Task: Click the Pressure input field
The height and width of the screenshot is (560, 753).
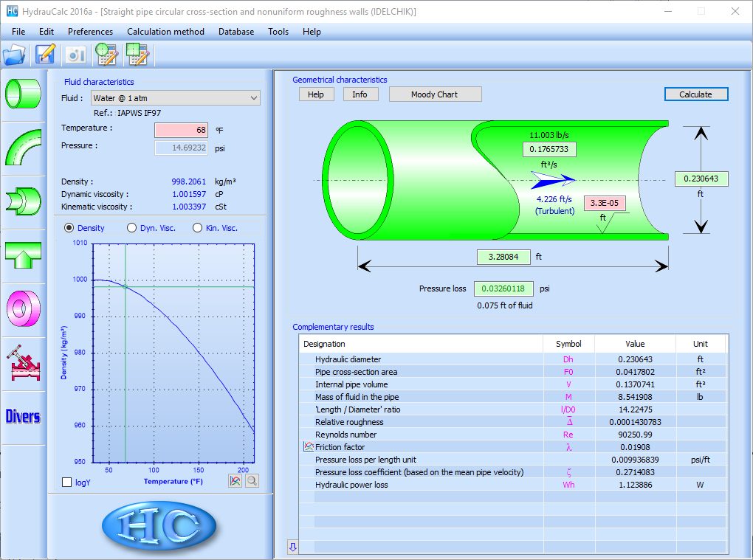Action: pyautogui.click(x=181, y=148)
